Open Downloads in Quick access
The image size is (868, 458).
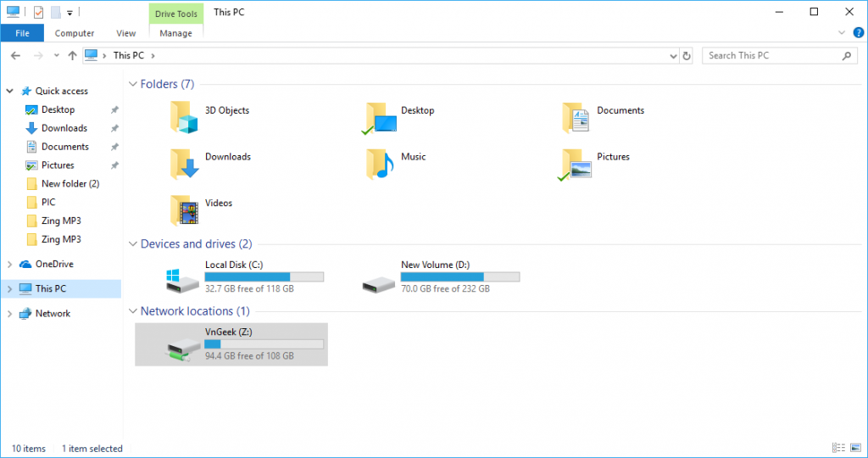click(64, 128)
